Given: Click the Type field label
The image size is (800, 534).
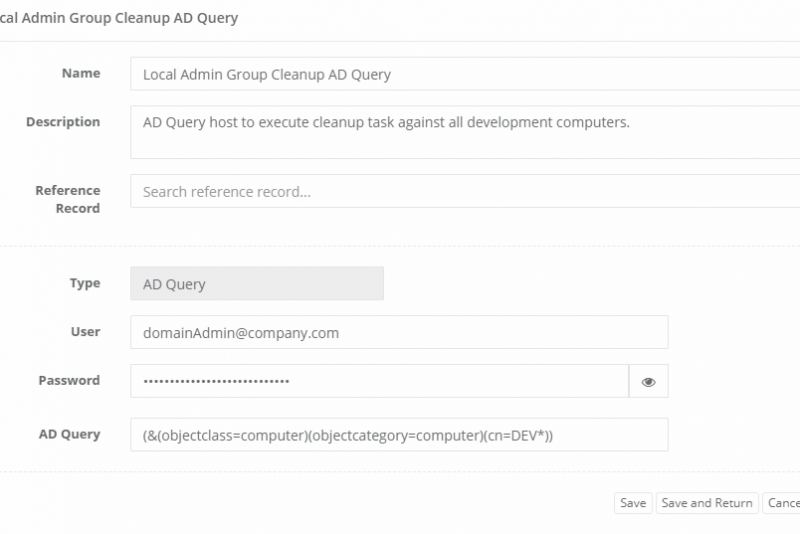Looking at the screenshot, I should tap(85, 283).
